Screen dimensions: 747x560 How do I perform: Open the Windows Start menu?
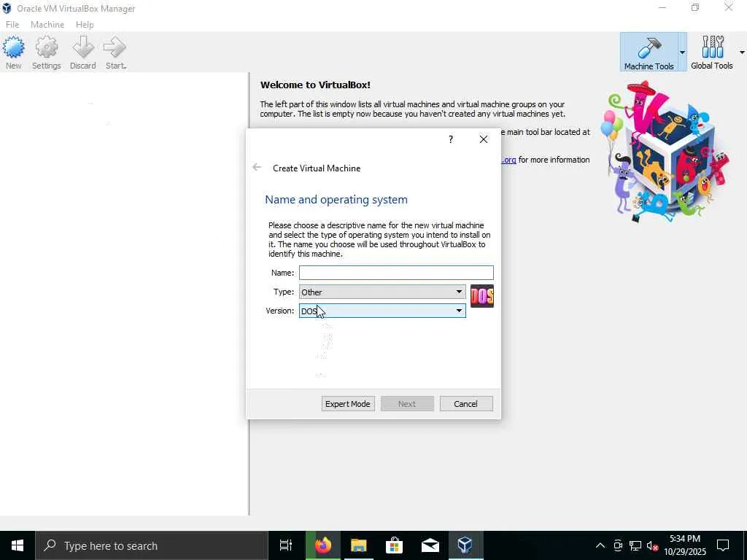pyautogui.click(x=18, y=545)
